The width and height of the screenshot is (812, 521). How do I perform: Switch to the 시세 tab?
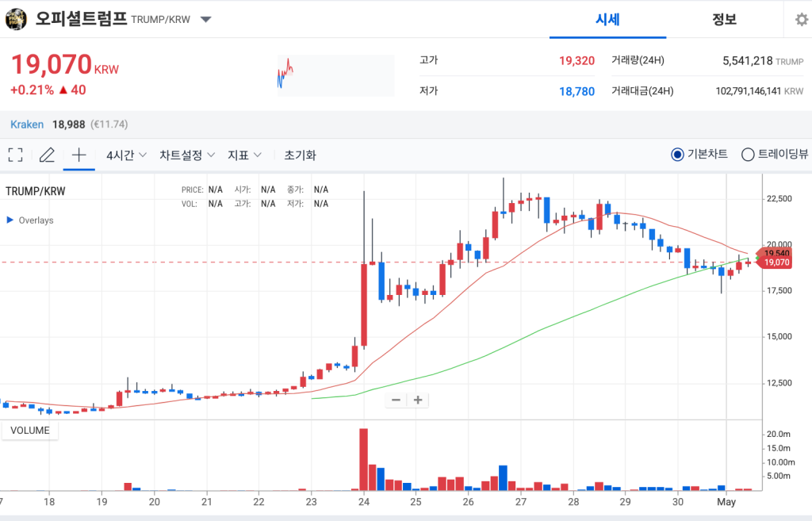(x=607, y=20)
